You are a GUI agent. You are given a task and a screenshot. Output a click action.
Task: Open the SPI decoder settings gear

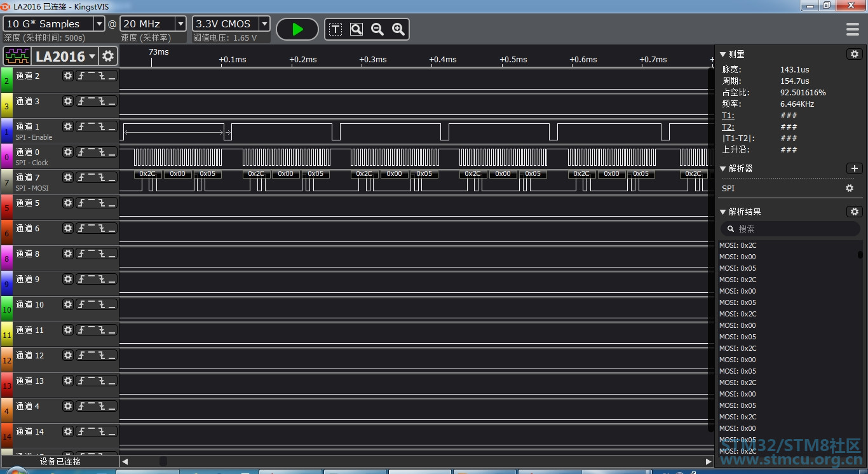[850, 188]
